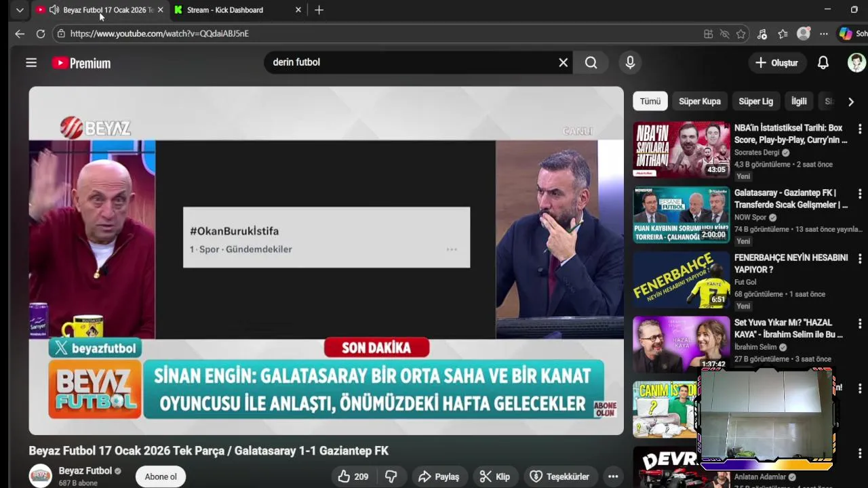This screenshot has height=488, width=868.
Task: Mute the Beyaz Futbol tab audio
Action: pyautogui.click(x=54, y=10)
